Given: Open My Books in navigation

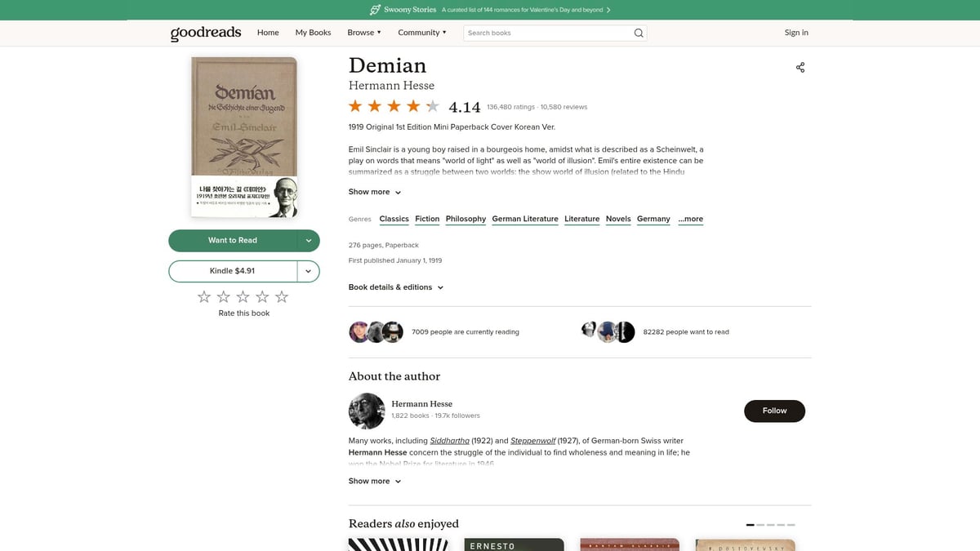Looking at the screenshot, I should [314, 33].
